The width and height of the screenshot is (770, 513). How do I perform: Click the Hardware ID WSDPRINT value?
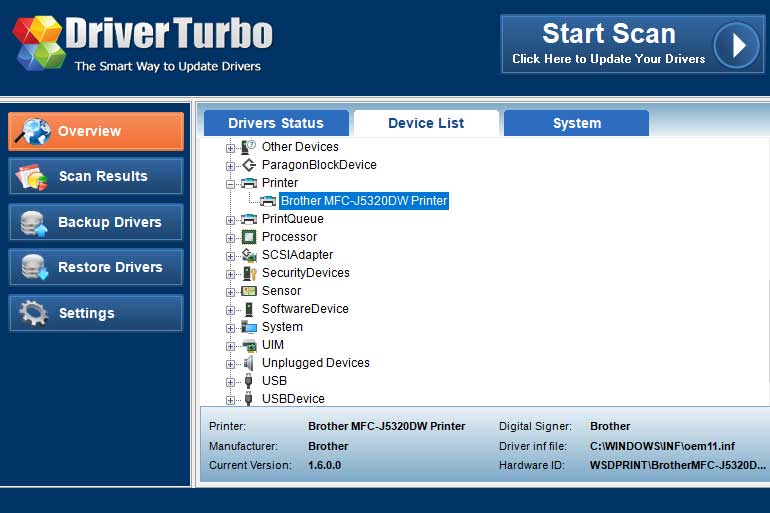tap(678, 465)
